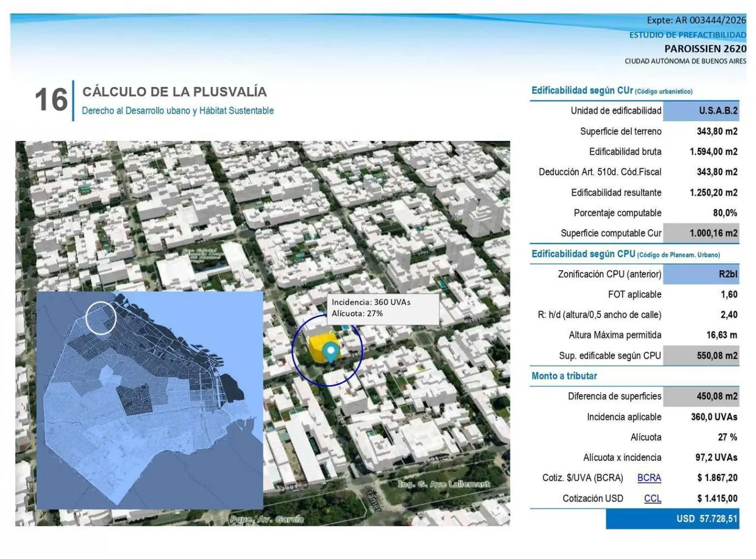Click the U.S.A.B.2 edificabilidad cell
Screen dimensions: 756x559
click(x=701, y=111)
